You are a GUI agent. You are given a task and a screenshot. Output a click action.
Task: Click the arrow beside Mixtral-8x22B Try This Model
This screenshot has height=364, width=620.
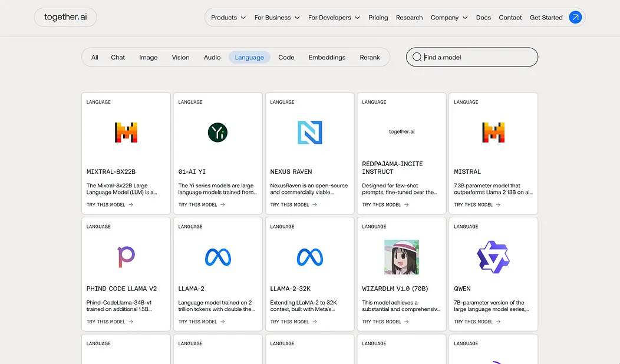[x=131, y=205]
